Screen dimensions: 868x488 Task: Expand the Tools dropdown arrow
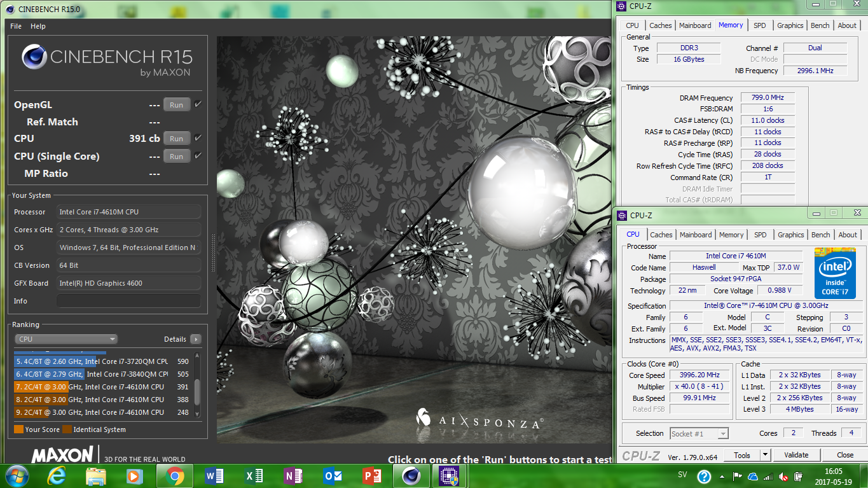click(766, 455)
